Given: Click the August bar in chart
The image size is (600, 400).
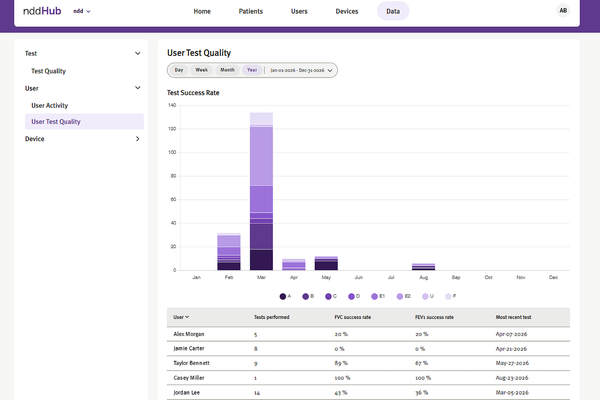Looking at the screenshot, I should click(424, 267).
